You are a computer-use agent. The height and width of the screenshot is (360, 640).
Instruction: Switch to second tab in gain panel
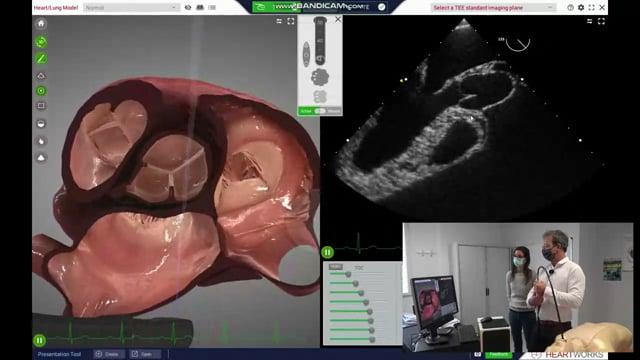359,268
